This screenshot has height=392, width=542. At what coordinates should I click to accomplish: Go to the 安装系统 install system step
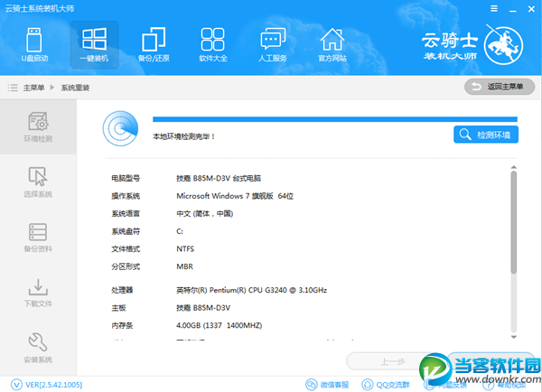pyautogui.click(x=38, y=348)
